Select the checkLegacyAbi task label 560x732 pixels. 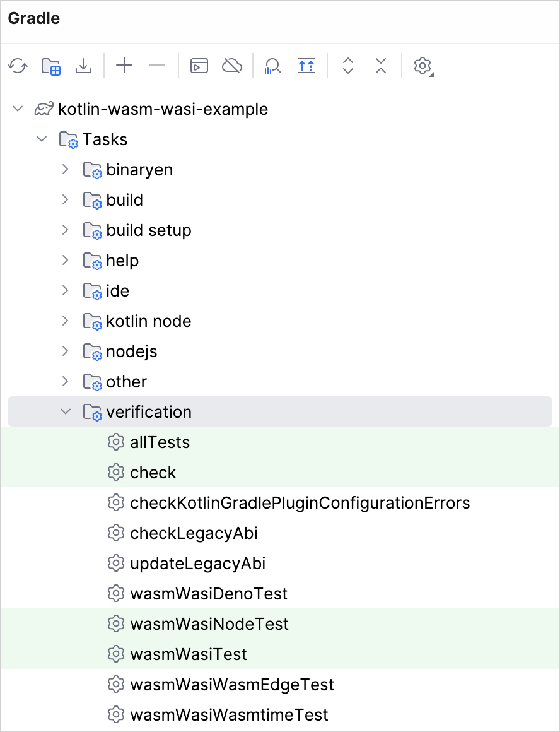(194, 533)
